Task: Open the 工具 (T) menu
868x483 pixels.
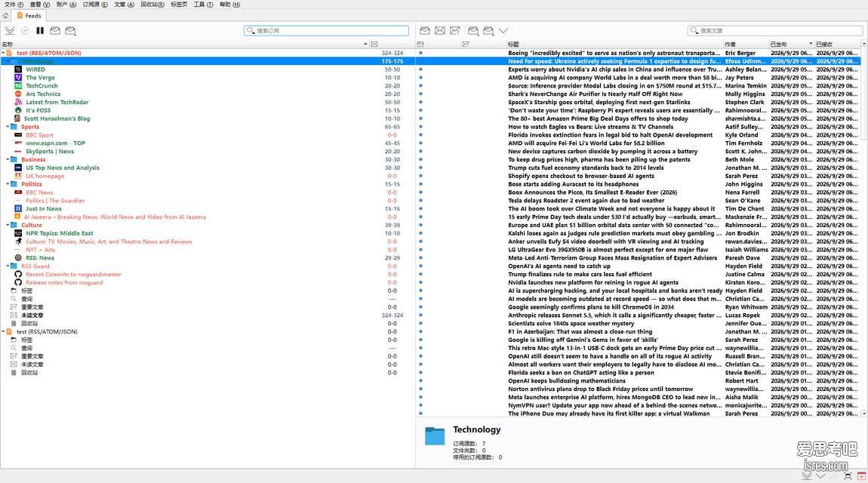Action: (x=203, y=5)
